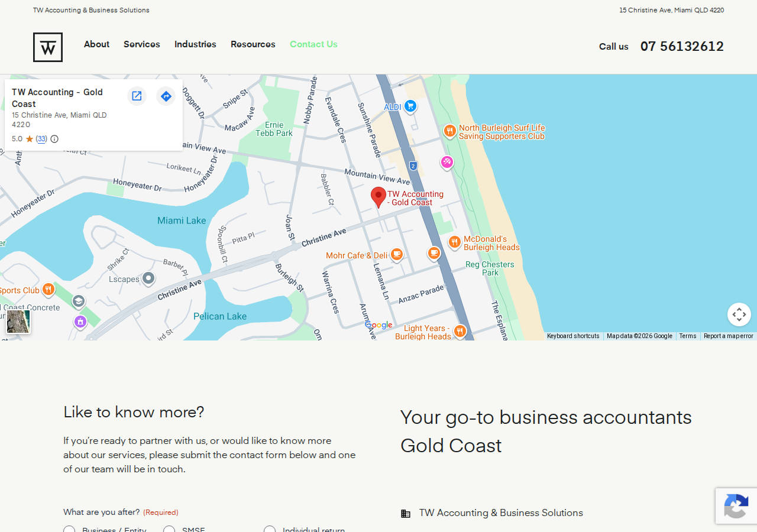Open the 33 reviews link
This screenshot has width=757, height=532.
(41, 139)
